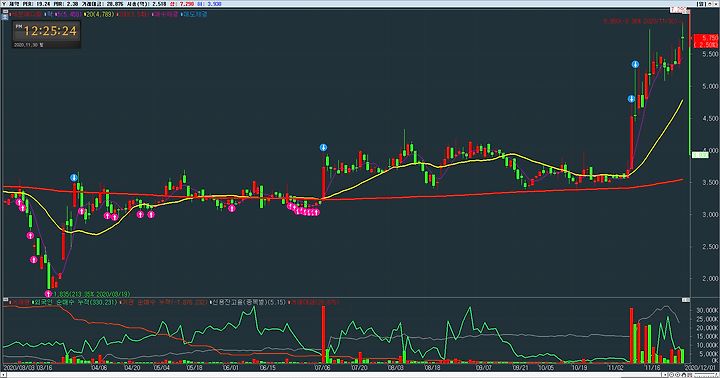
Task: Click the red 거래대금 legend in sub-panel
Action: 314,303
